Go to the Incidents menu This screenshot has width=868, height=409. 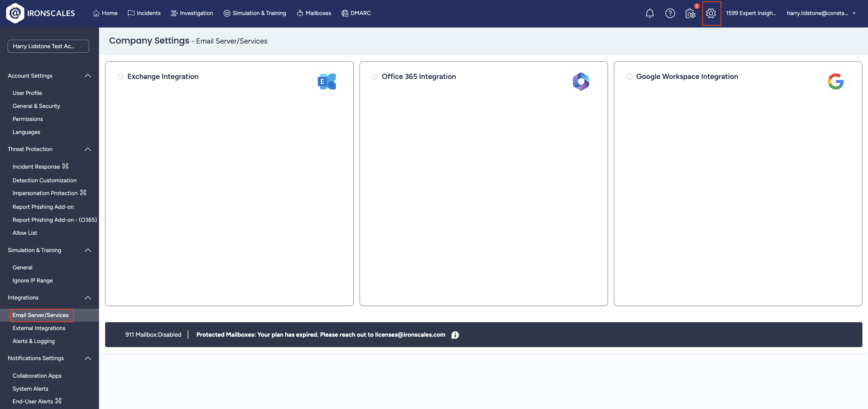click(144, 13)
